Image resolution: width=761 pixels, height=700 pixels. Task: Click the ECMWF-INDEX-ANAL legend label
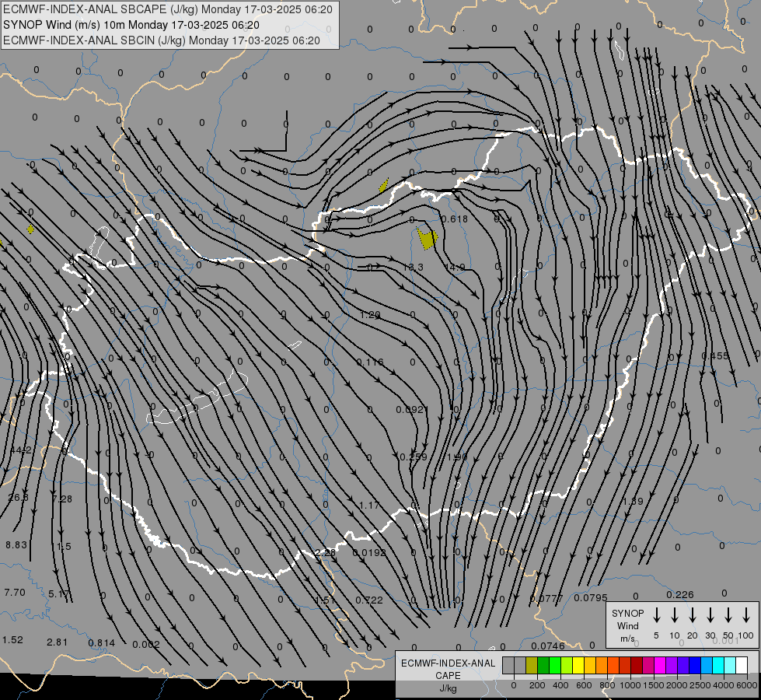(448, 663)
